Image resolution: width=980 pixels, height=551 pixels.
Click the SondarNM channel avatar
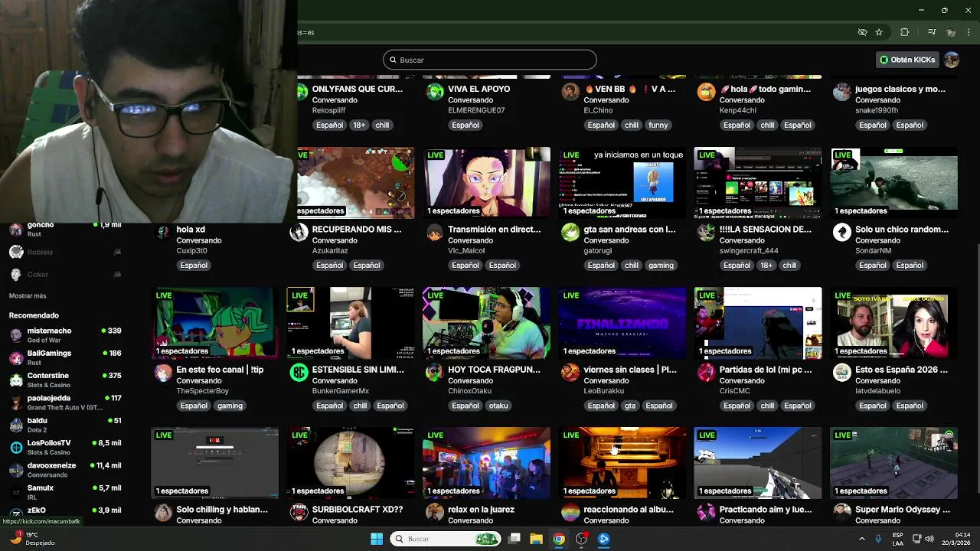842,233
